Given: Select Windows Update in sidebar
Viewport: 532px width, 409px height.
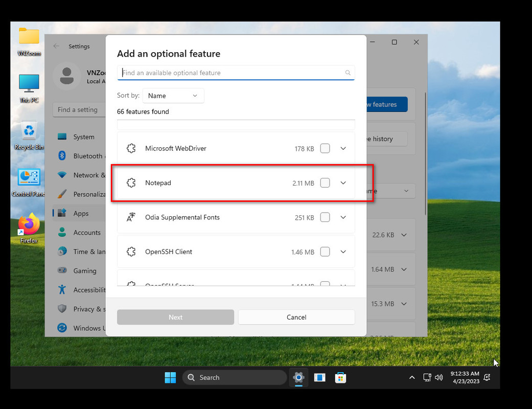Looking at the screenshot, I should (x=80, y=328).
